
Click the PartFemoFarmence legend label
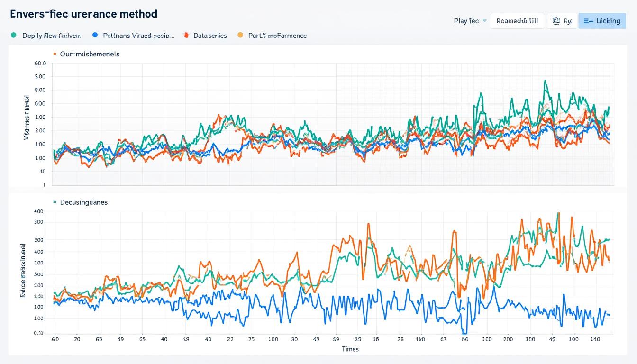coord(277,36)
